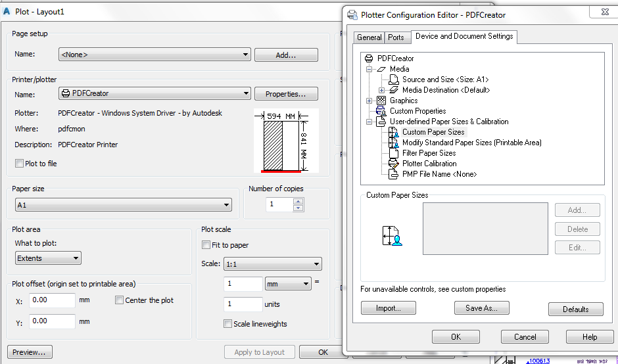Click the scale mm value field
The image size is (618, 364).
click(x=243, y=284)
